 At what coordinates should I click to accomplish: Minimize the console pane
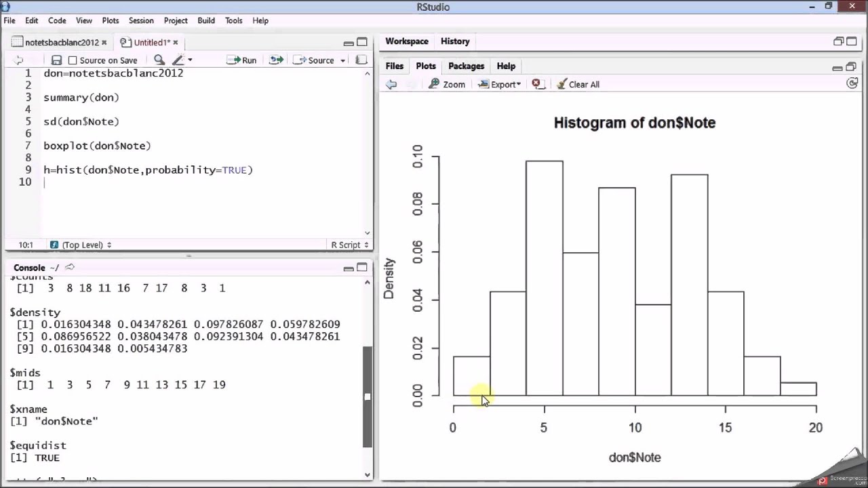pos(349,268)
